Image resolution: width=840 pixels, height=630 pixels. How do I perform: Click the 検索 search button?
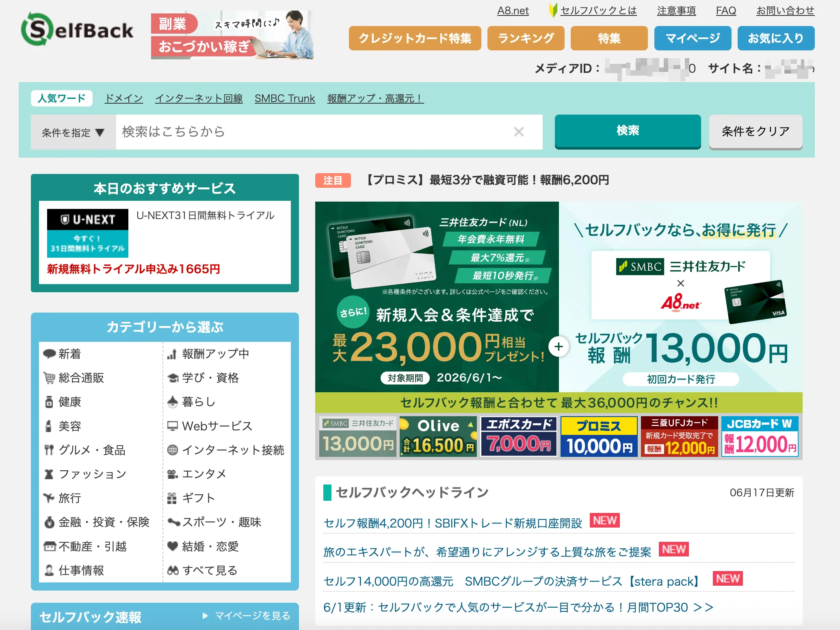point(628,131)
